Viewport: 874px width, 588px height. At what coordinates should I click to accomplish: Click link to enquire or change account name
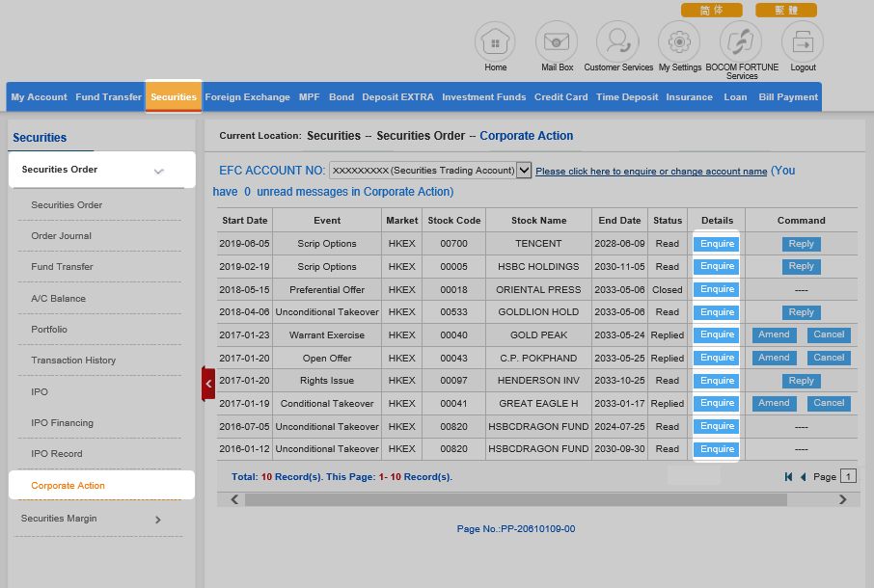tap(651, 172)
